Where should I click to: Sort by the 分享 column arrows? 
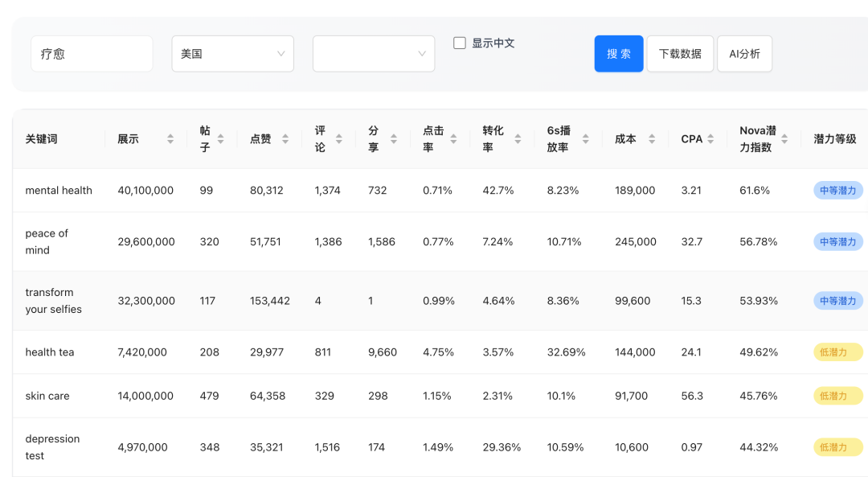(x=394, y=139)
